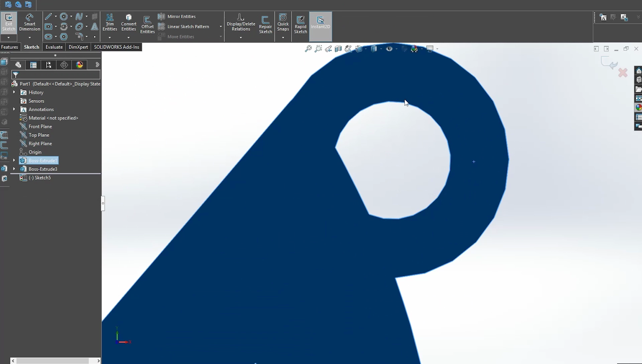642x364 pixels.
Task: Switch to the Features tab
Action: pos(9,47)
